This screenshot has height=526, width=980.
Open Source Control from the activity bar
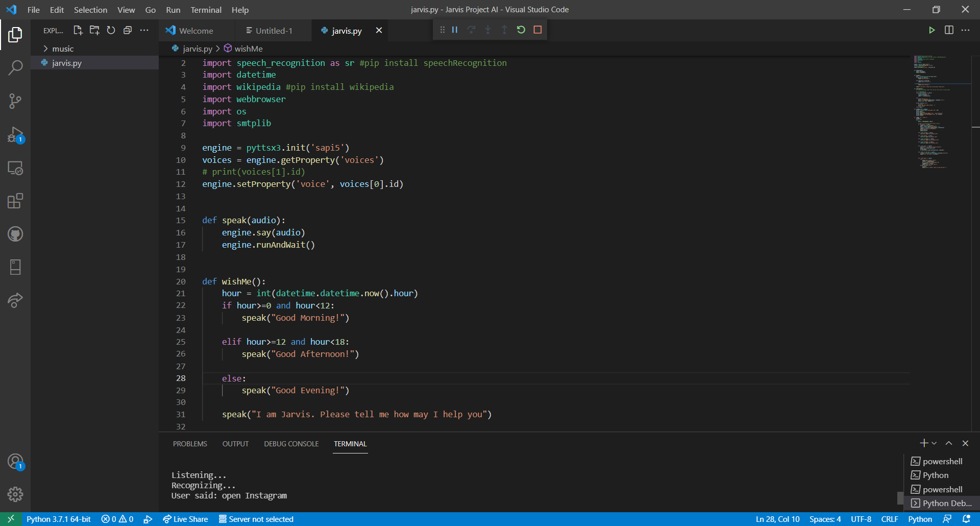click(15, 101)
